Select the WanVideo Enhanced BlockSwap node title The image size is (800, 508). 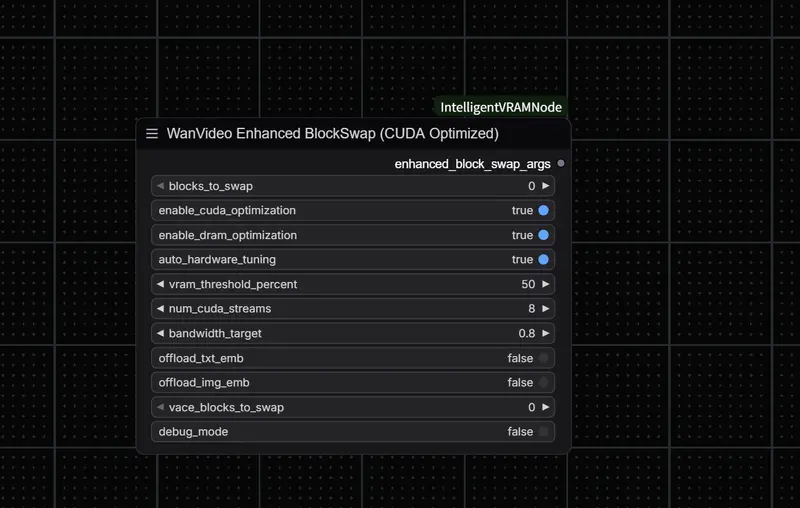(x=333, y=134)
